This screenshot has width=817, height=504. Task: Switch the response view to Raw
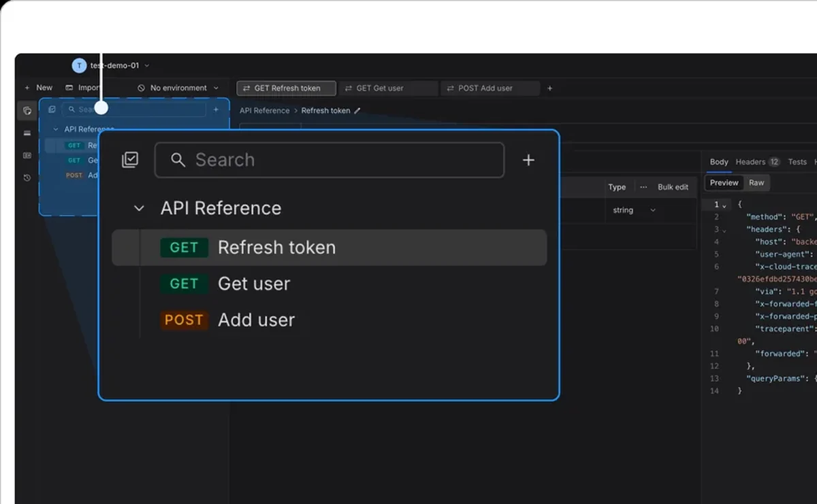pos(756,183)
